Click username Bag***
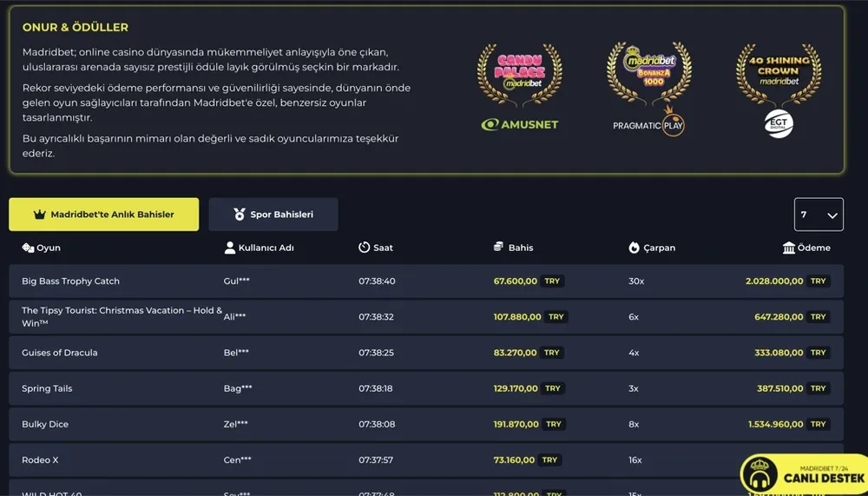 tap(238, 388)
